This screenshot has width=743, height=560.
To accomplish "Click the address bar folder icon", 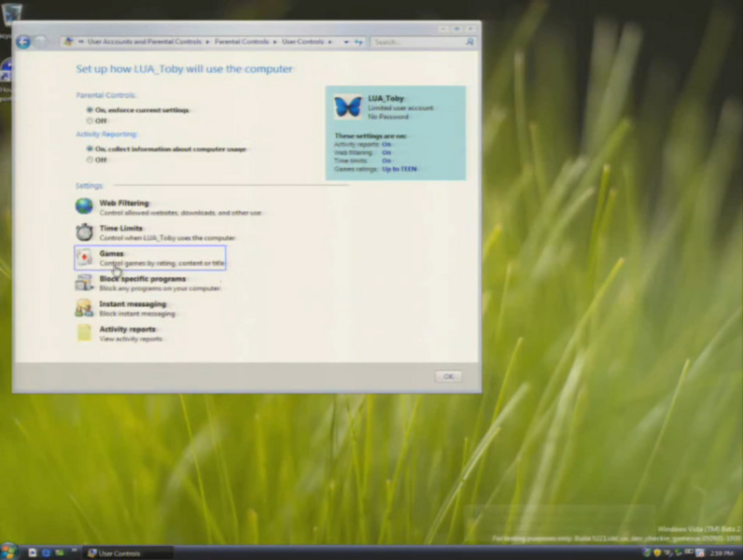I will pos(69,42).
